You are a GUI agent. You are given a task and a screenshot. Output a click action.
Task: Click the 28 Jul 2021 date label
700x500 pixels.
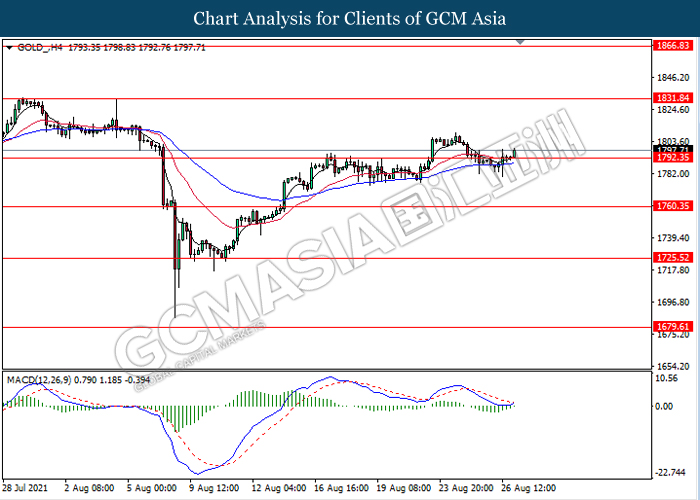(x=25, y=488)
